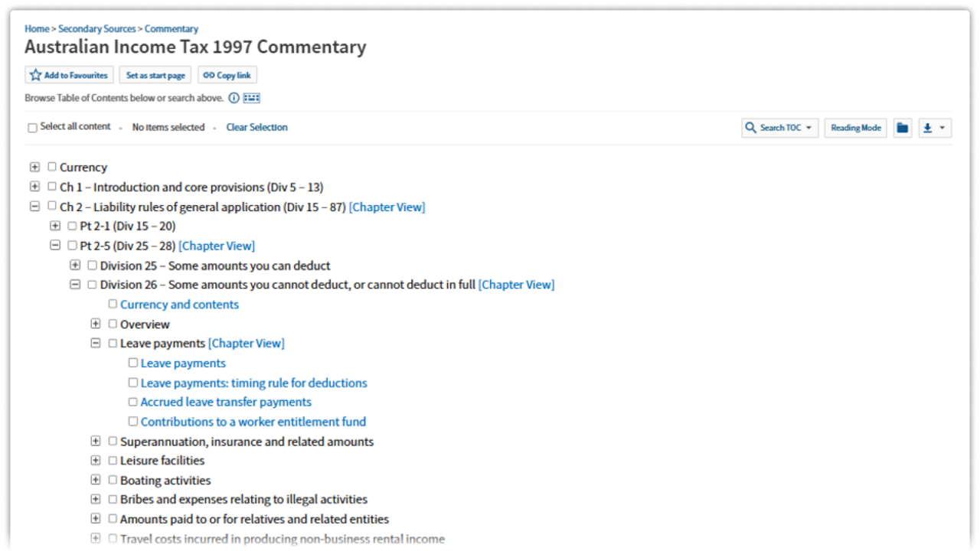
Task: Select the Division 25 checkbox
Action: (x=93, y=266)
